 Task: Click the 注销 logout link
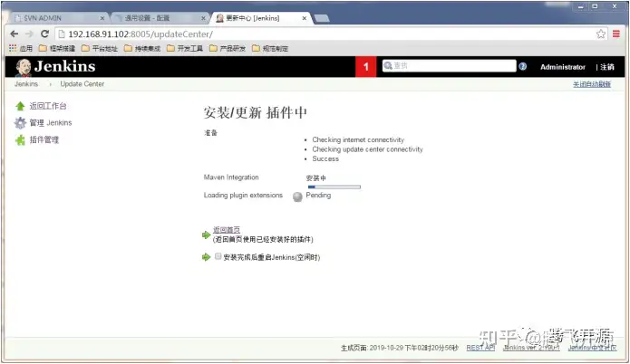(x=607, y=67)
